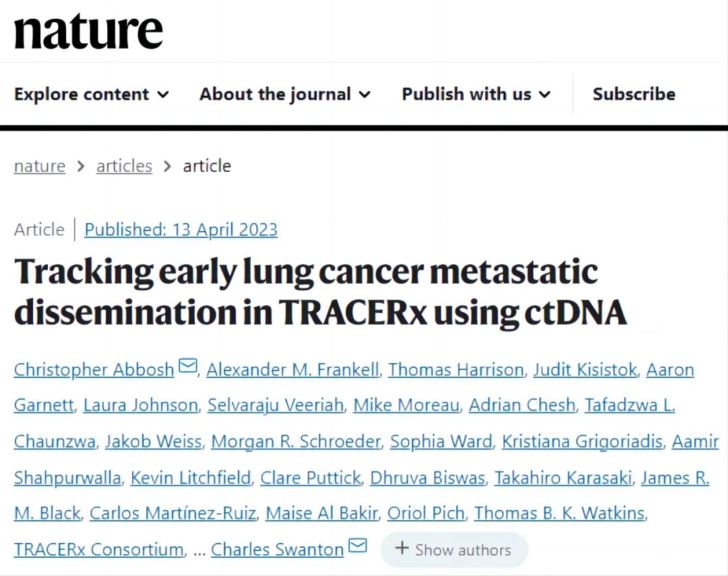Open Sophia Ward author link

[x=441, y=442]
